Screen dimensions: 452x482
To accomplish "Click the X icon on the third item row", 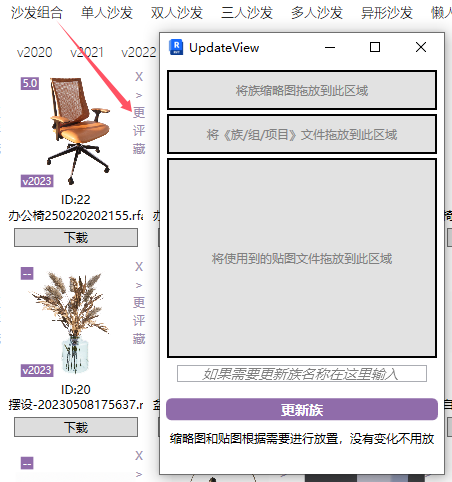I will coord(139,456).
